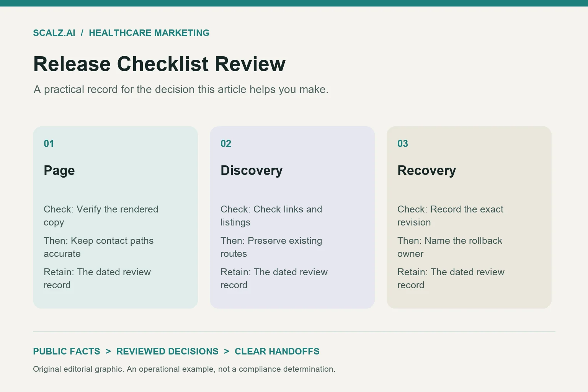Click the 'Original editorial graphic' disclaimer line

click(x=184, y=369)
